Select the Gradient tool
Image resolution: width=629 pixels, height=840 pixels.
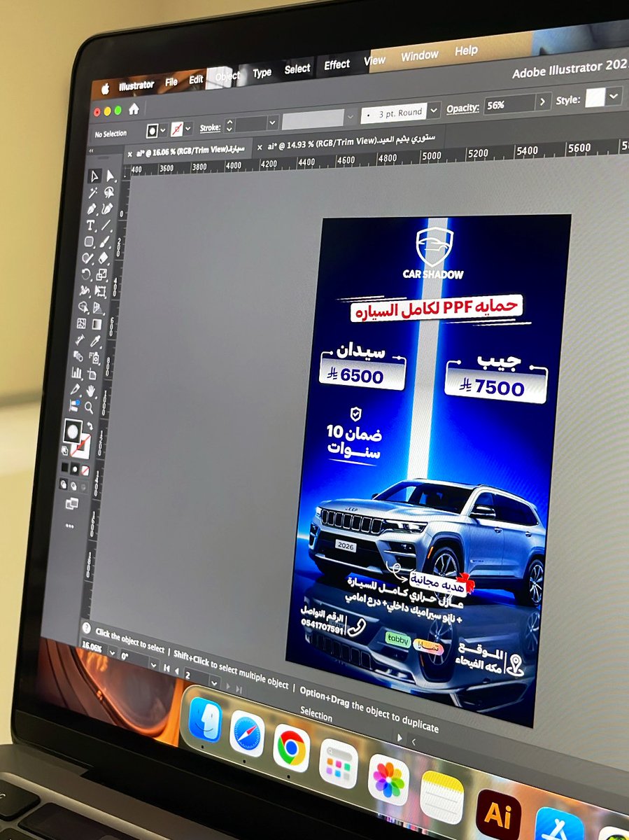pyautogui.click(x=98, y=324)
